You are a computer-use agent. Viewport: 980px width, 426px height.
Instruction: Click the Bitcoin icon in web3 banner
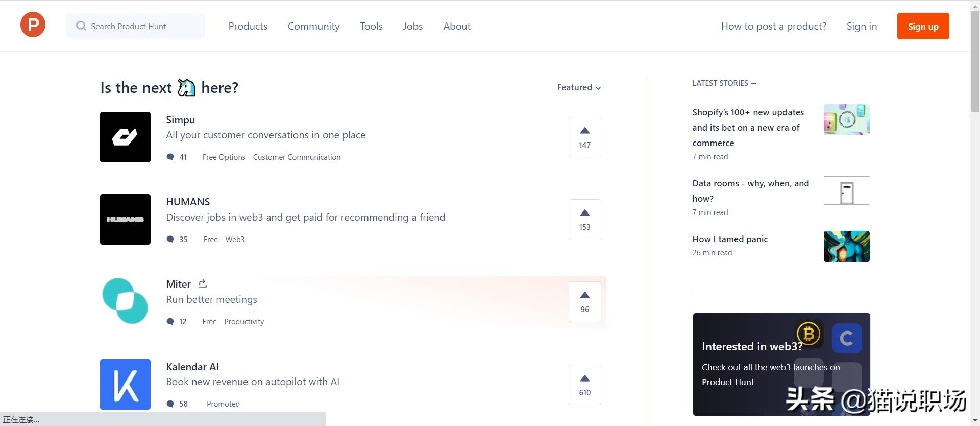[808, 334]
